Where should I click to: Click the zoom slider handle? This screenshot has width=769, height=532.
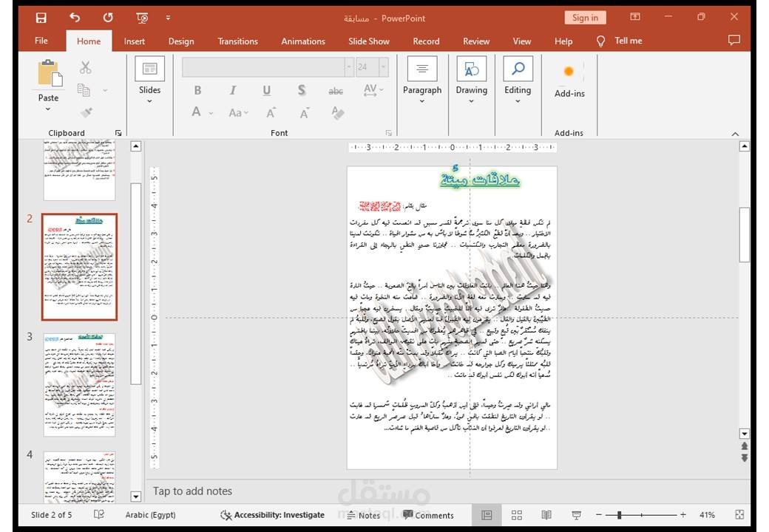[x=620, y=515]
